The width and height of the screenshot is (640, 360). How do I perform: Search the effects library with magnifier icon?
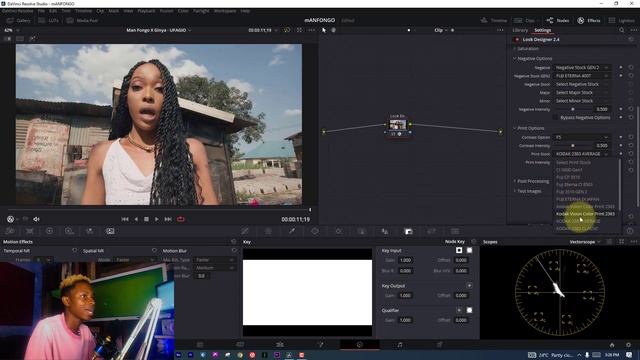coord(622,30)
